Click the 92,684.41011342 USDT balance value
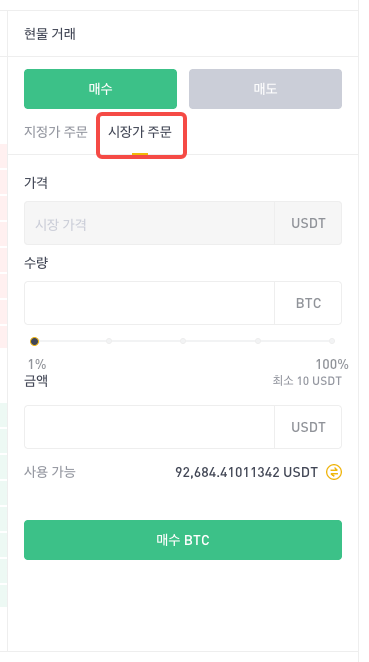The height and width of the screenshot is (662, 369). point(246,472)
